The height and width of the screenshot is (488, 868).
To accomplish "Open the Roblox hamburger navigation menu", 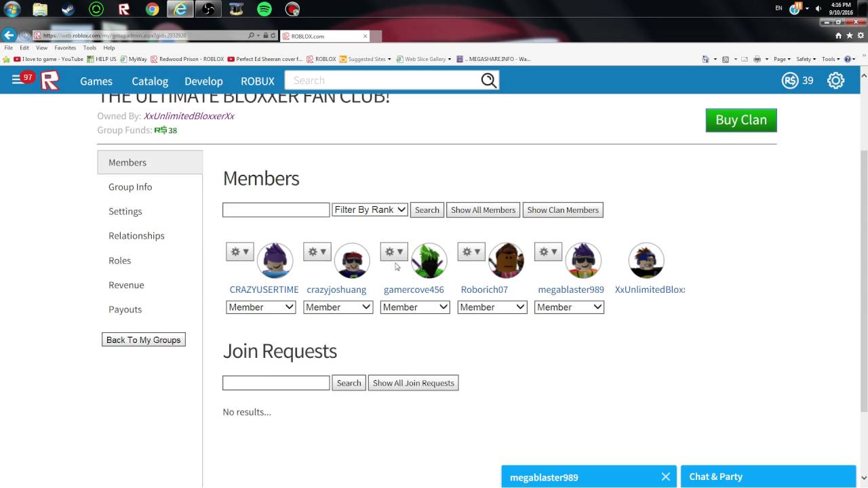I will pyautogui.click(x=16, y=80).
